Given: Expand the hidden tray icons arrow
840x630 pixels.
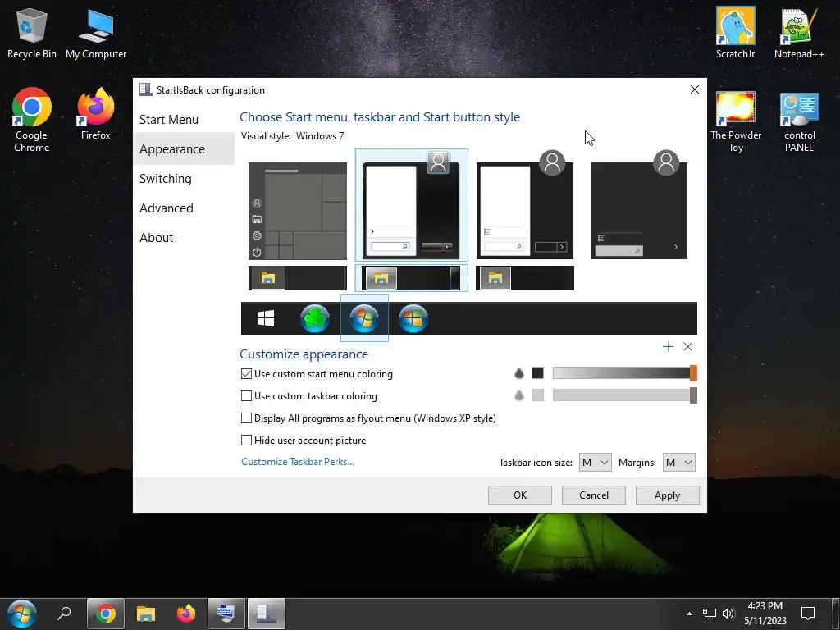Looking at the screenshot, I should 689,614.
